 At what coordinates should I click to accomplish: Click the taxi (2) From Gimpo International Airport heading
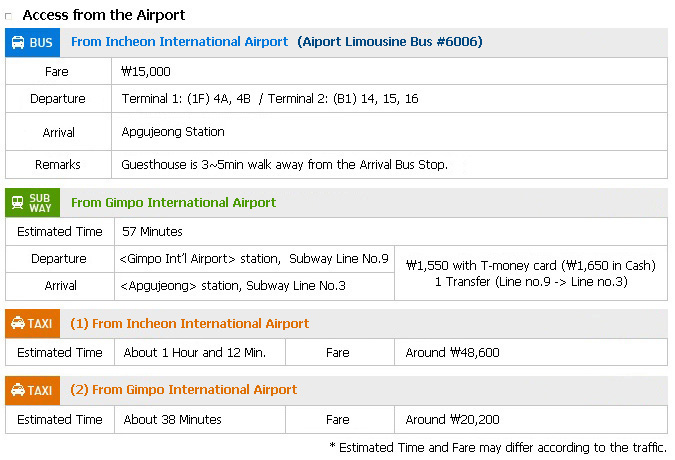click(183, 390)
